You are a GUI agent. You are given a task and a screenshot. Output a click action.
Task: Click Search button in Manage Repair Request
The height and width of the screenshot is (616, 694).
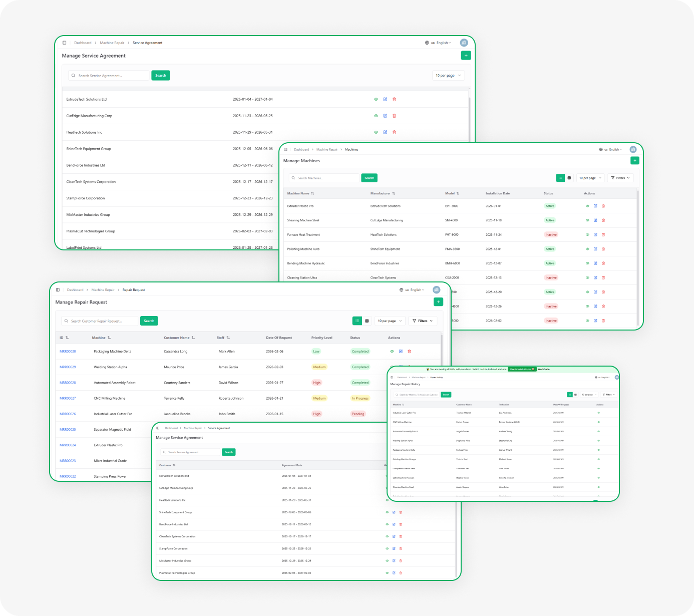149,321
